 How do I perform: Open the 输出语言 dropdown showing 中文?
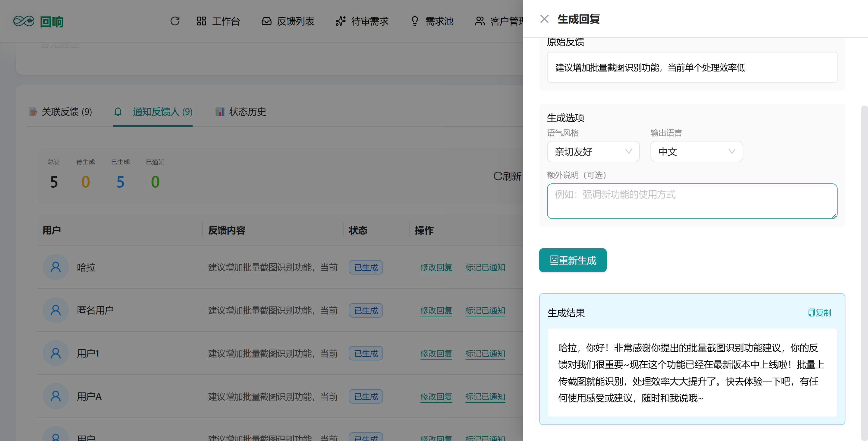(x=696, y=152)
